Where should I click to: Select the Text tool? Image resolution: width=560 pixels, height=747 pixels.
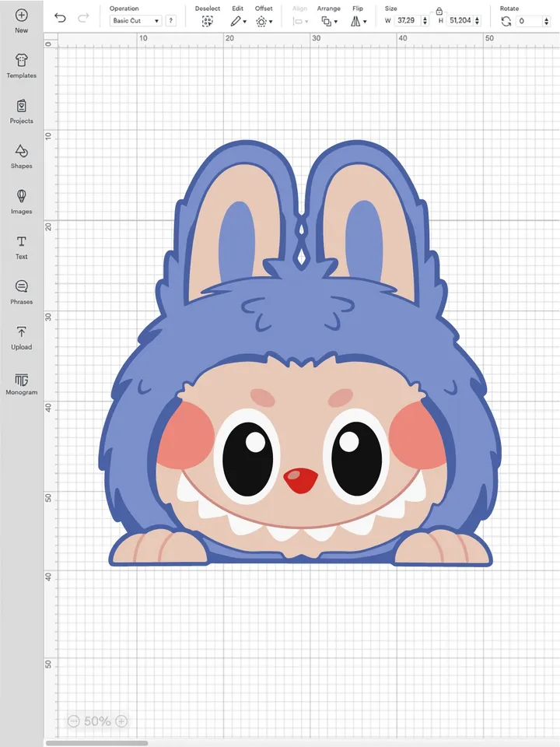pyautogui.click(x=21, y=242)
